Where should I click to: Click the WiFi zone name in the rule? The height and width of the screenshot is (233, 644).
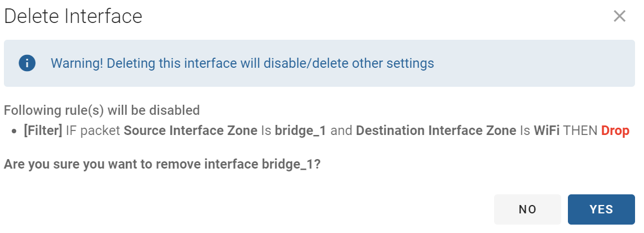[547, 131]
